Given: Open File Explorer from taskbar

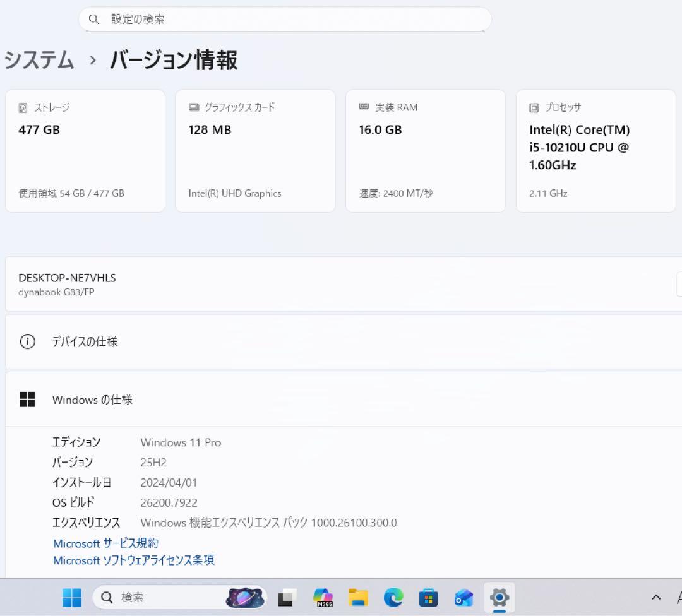Looking at the screenshot, I should (359, 598).
